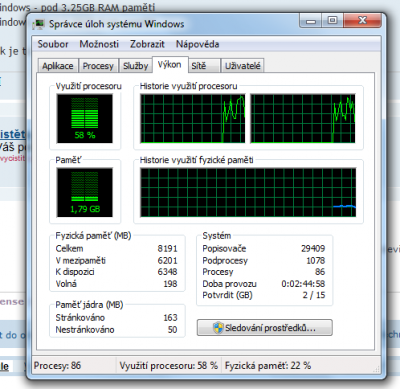Click status bar text Procesy: 86
This screenshot has width=400, height=389.
point(57,366)
